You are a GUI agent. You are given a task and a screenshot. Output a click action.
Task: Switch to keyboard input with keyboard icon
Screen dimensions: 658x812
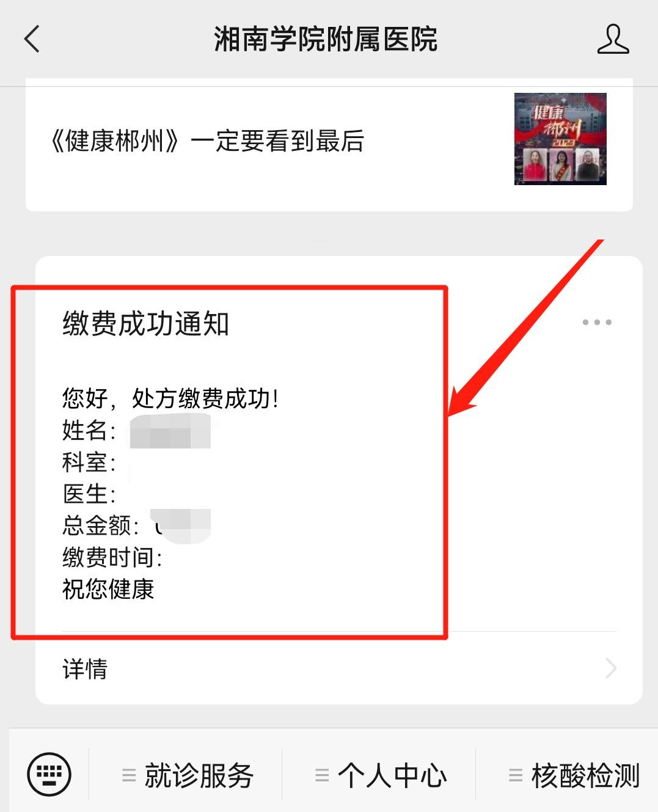pyautogui.click(x=49, y=775)
